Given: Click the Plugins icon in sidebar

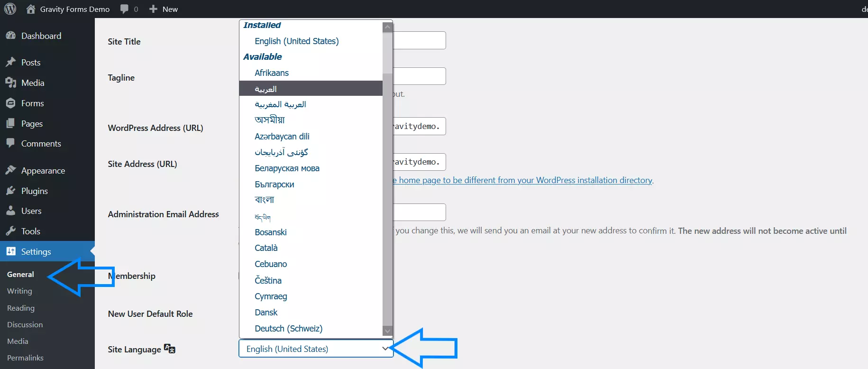Looking at the screenshot, I should pyautogui.click(x=10, y=191).
